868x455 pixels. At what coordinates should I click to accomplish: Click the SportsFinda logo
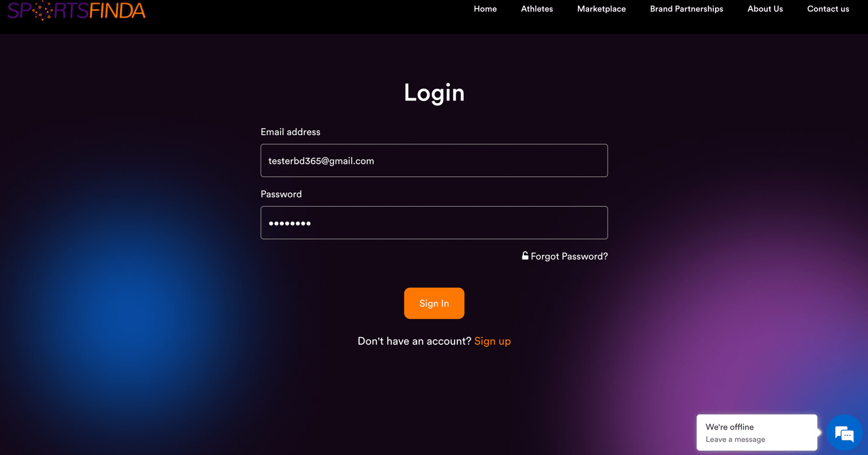[x=76, y=10]
